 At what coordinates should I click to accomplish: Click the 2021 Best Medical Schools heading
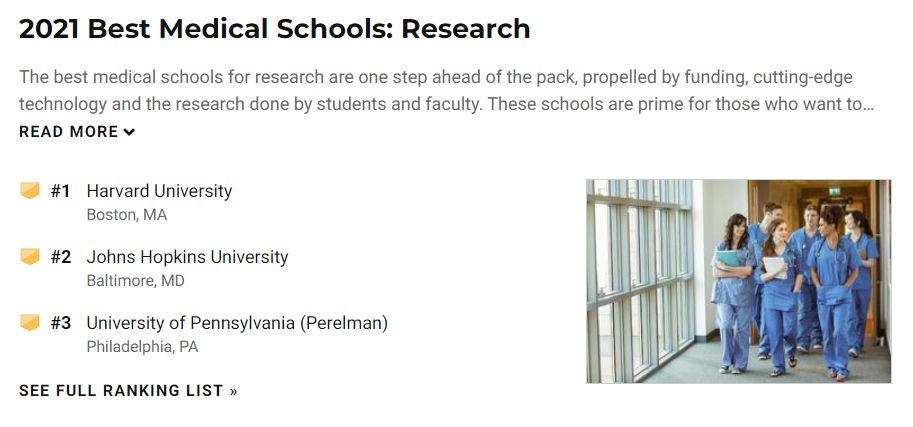(x=274, y=29)
